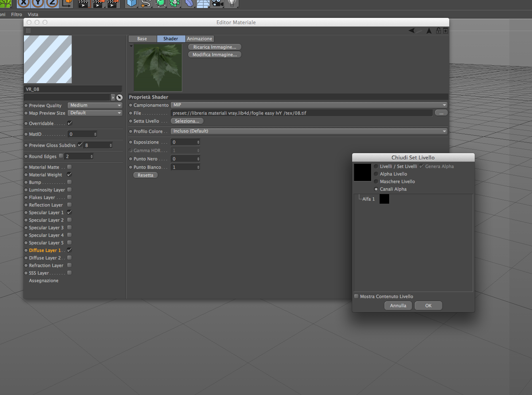Open the Campionamento MIP dropdown
This screenshot has width=532, height=395.
(x=309, y=105)
